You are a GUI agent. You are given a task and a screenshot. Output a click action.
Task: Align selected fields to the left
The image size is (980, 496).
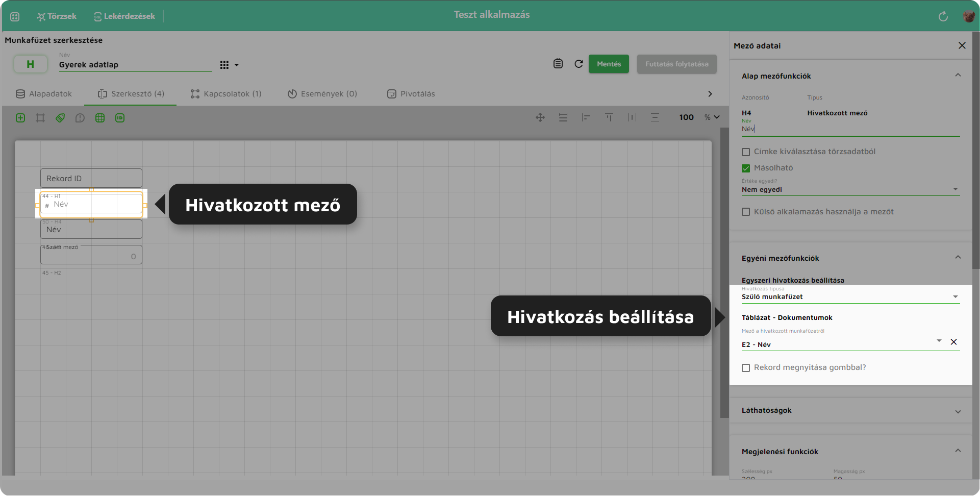(x=586, y=117)
